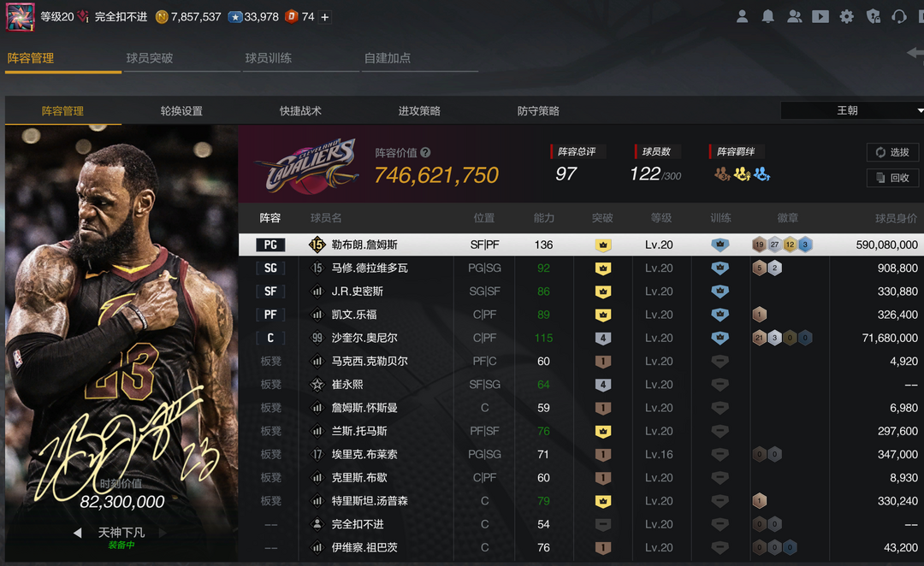Open the notifications bell icon
This screenshot has height=566, width=924.
[x=768, y=16]
